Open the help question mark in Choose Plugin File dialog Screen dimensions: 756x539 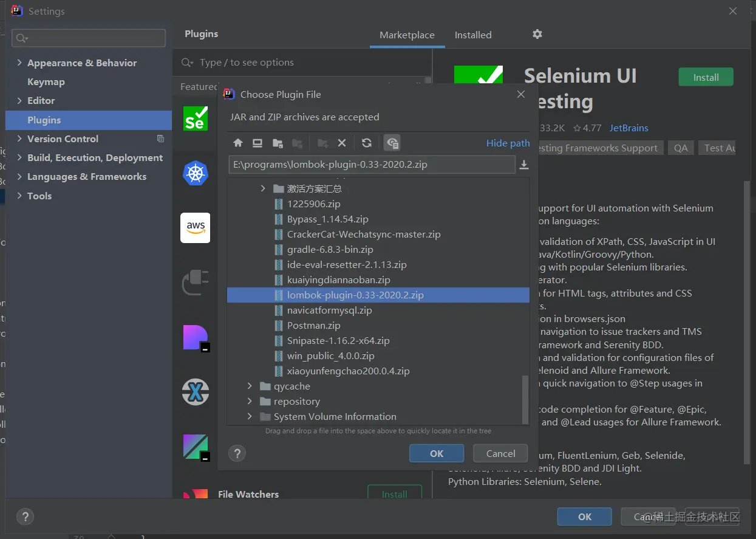[237, 453]
